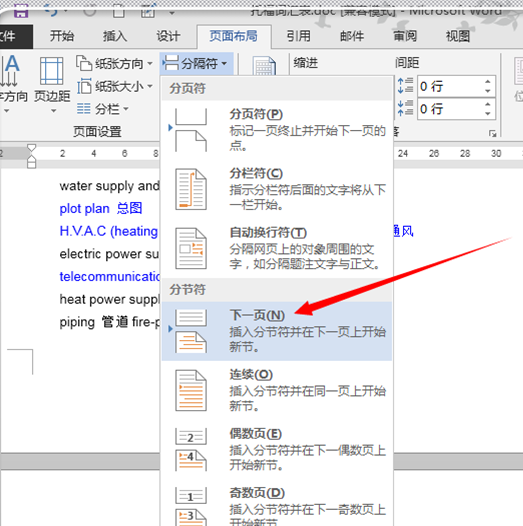Click the Continuous (连续) section break icon
Image resolution: width=523 pixels, height=526 pixels.
(x=191, y=390)
